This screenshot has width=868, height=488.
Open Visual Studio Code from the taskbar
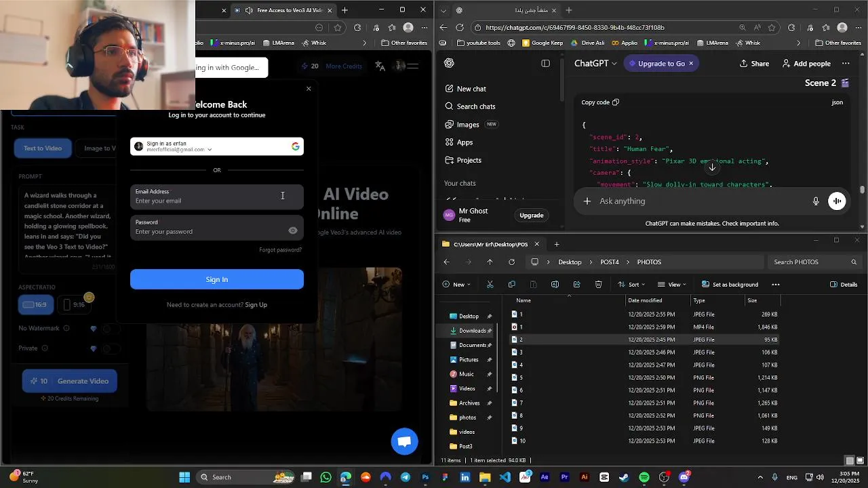505,477
